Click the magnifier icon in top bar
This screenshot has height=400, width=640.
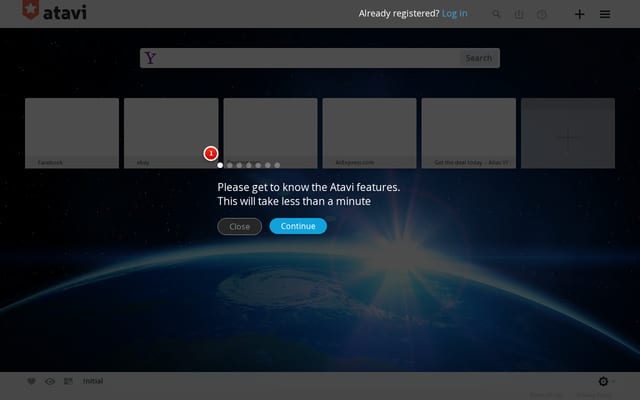click(496, 14)
